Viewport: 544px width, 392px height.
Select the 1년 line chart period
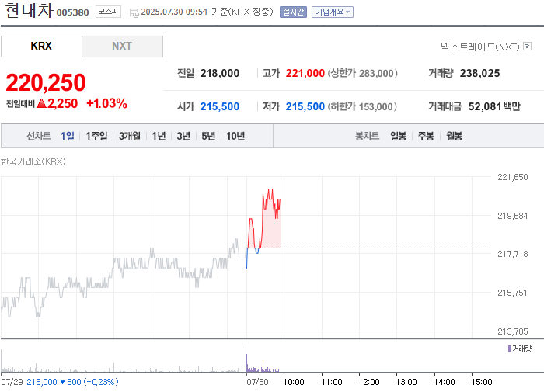159,136
